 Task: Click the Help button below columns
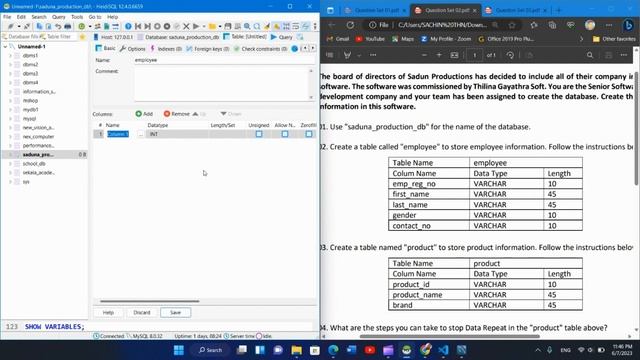108,312
